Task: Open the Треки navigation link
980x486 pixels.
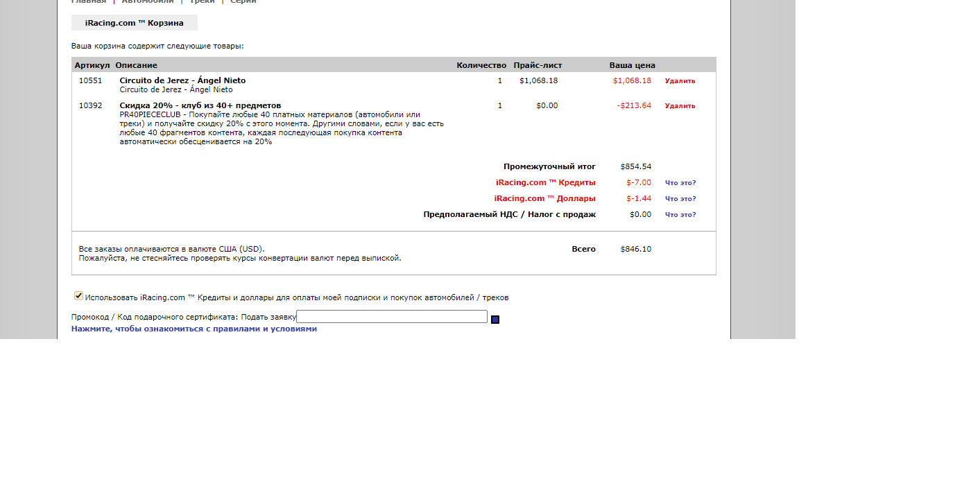Action: [x=202, y=1]
